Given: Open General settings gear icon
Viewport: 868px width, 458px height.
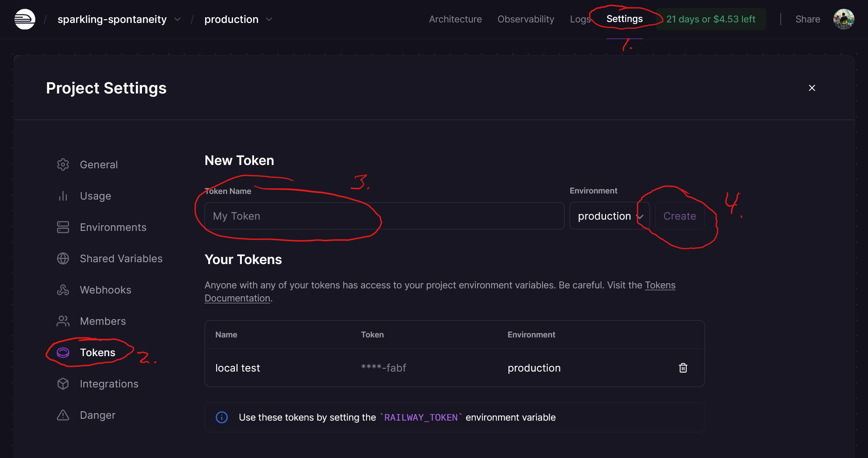Looking at the screenshot, I should [63, 165].
